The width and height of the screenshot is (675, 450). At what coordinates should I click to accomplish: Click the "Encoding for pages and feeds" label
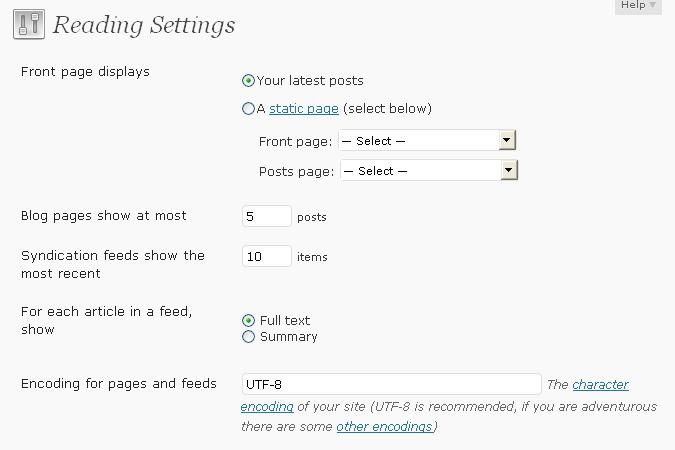pos(119,384)
